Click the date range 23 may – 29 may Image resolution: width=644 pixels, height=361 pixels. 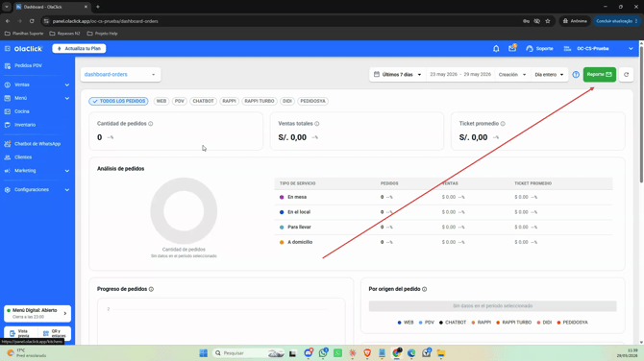[x=460, y=75]
